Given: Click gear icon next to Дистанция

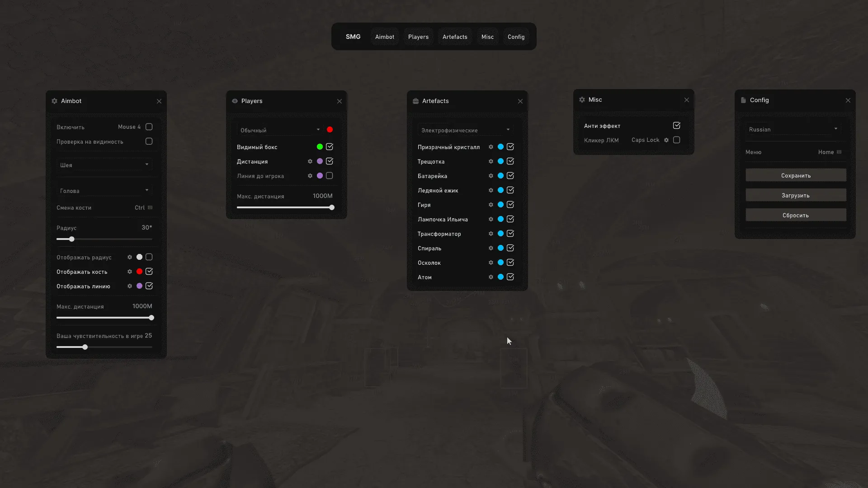Looking at the screenshot, I should coord(310,161).
